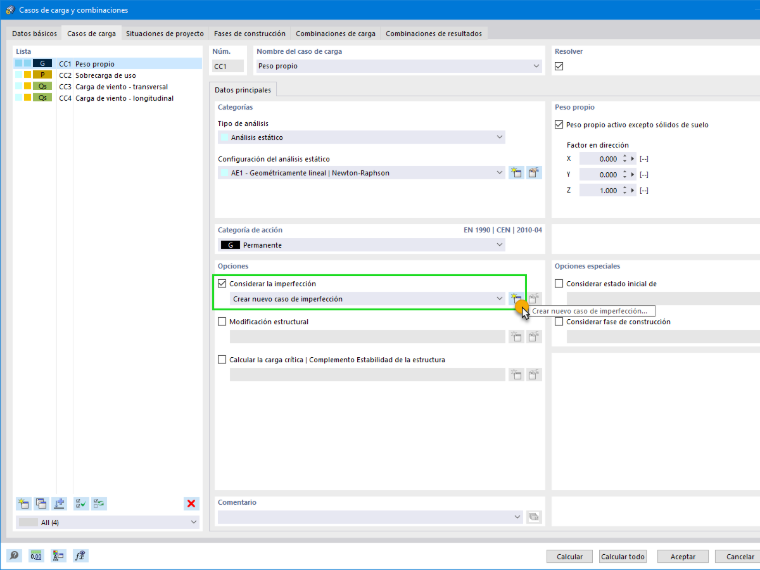This screenshot has width=760, height=570.
Task: Click black G swatch in Categoría de acción
Action: point(230,245)
